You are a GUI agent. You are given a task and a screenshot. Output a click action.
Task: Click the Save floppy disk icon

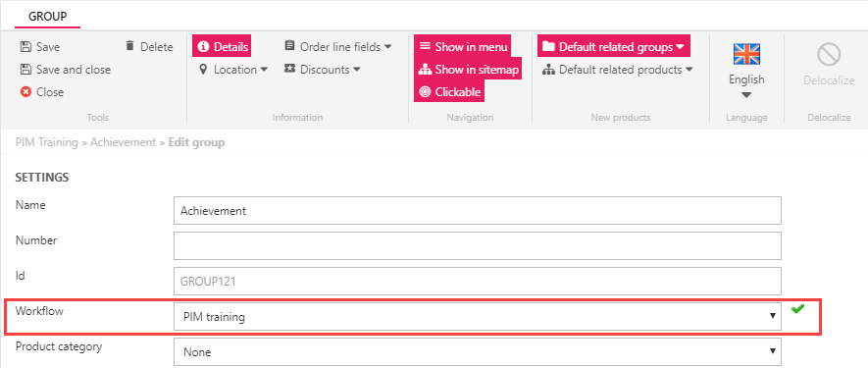[x=25, y=47]
